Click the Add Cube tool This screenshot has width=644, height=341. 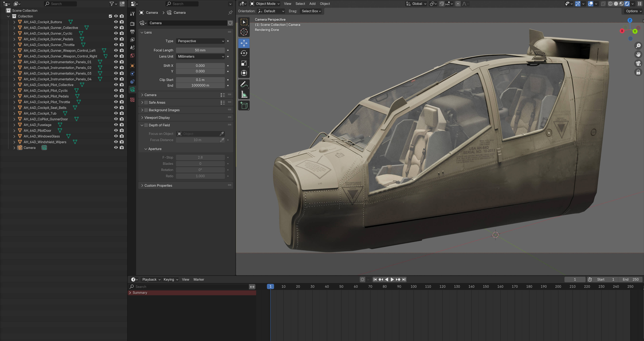(244, 106)
